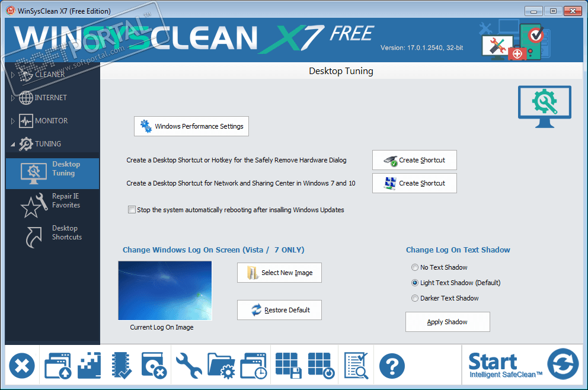This screenshot has height=390, width=588.
Task: Select Light Text Shadow (Default) option
Action: pos(415,283)
